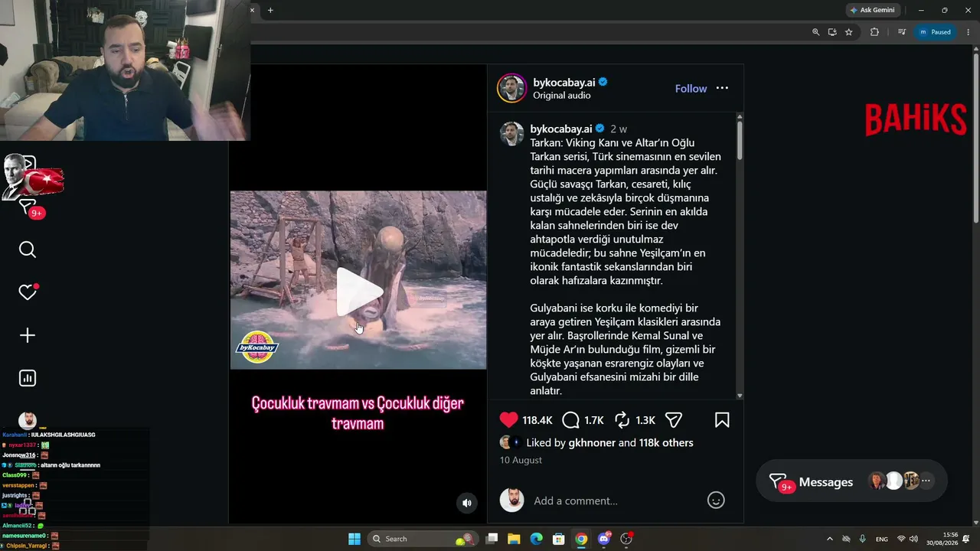Viewport: 980px width, 551px height.
Task: Close the current Chrome tab
Action: tap(253, 10)
